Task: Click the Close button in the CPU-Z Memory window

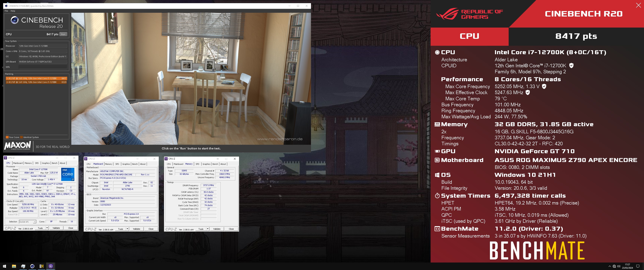Action: tap(231, 229)
